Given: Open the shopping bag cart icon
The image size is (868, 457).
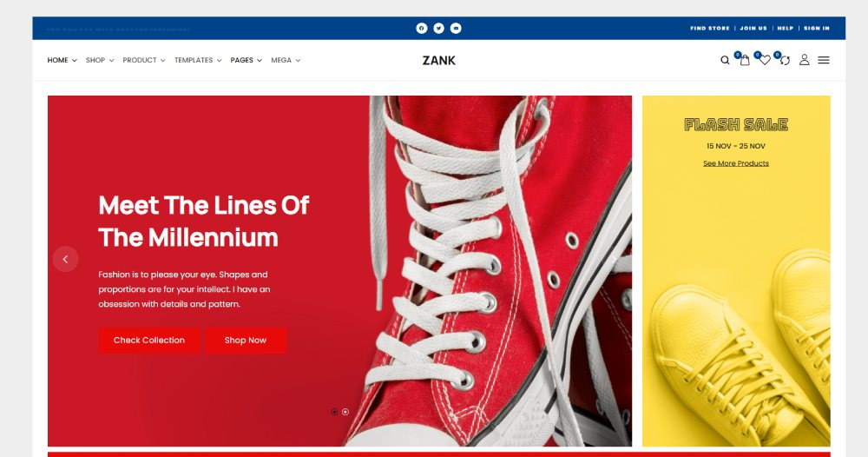Looking at the screenshot, I should click(745, 60).
